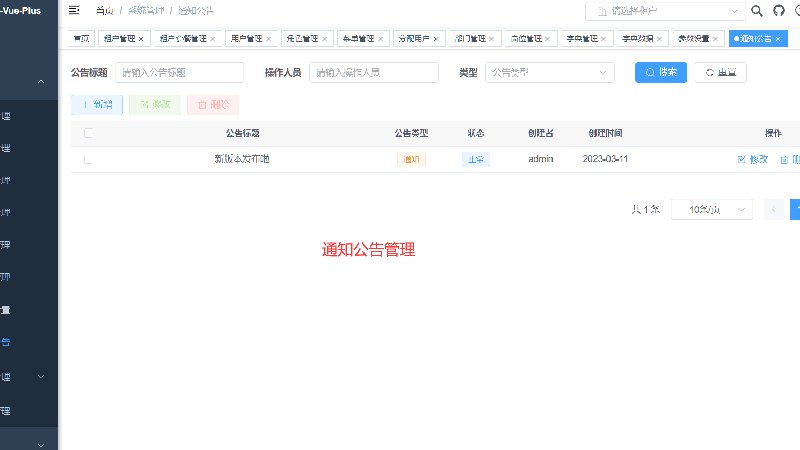This screenshot has width=800, height=450.
Task: Go to previous page with the left arrow
Action: 773,209
